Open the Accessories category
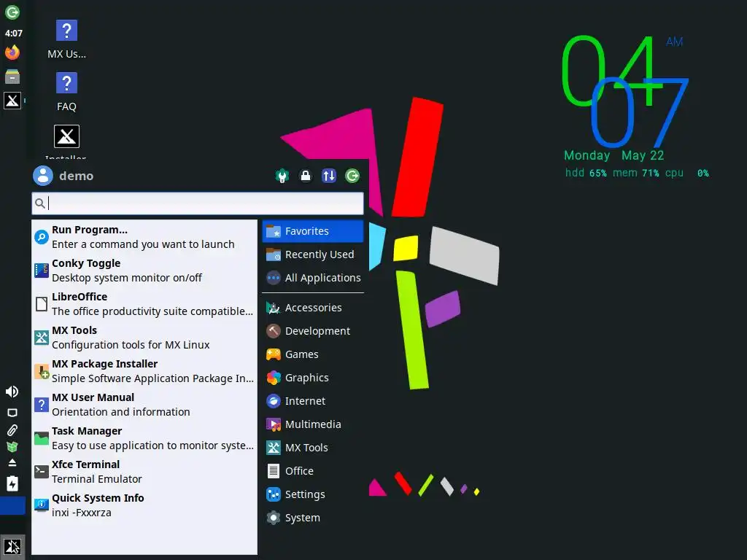The image size is (747, 560). point(313,308)
